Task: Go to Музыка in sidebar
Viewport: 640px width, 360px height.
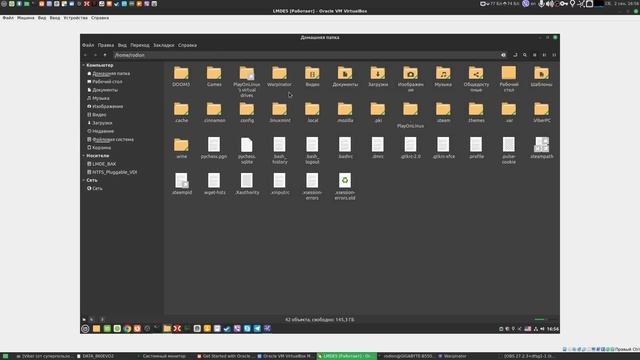Action: coord(98,98)
